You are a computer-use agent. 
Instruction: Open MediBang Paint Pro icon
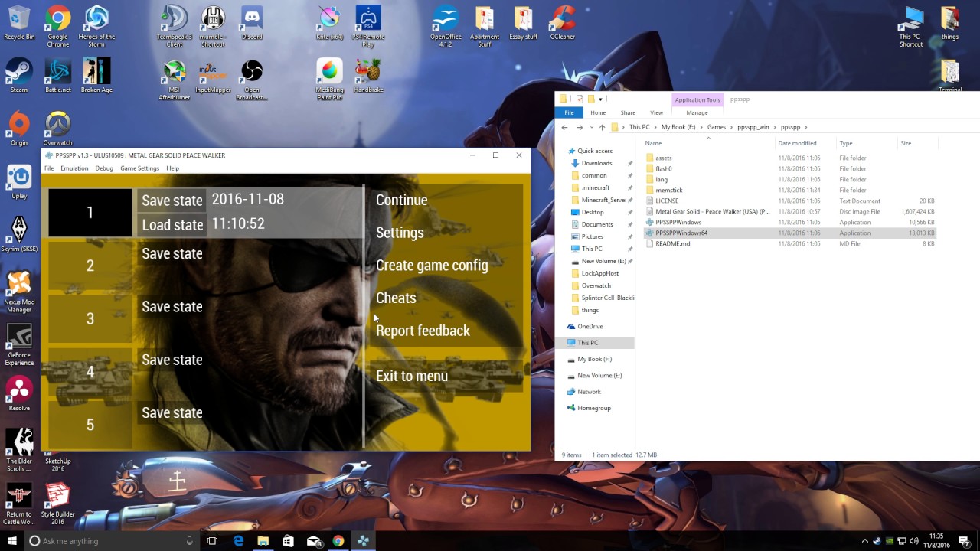pyautogui.click(x=329, y=80)
